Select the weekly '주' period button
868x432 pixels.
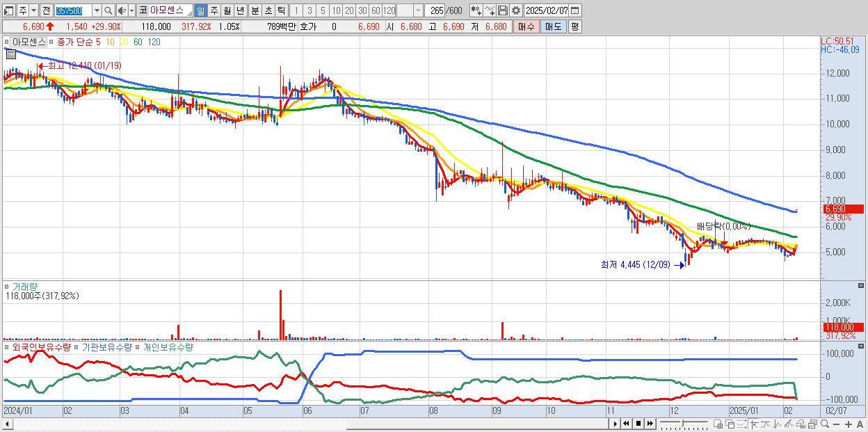(x=214, y=10)
